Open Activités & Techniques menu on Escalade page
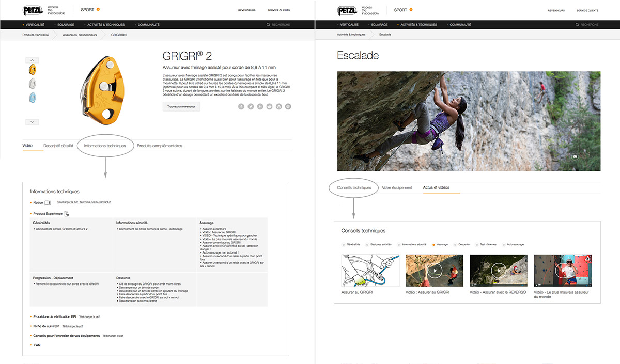Screen dimensions: 620x364 tap(417, 25)
